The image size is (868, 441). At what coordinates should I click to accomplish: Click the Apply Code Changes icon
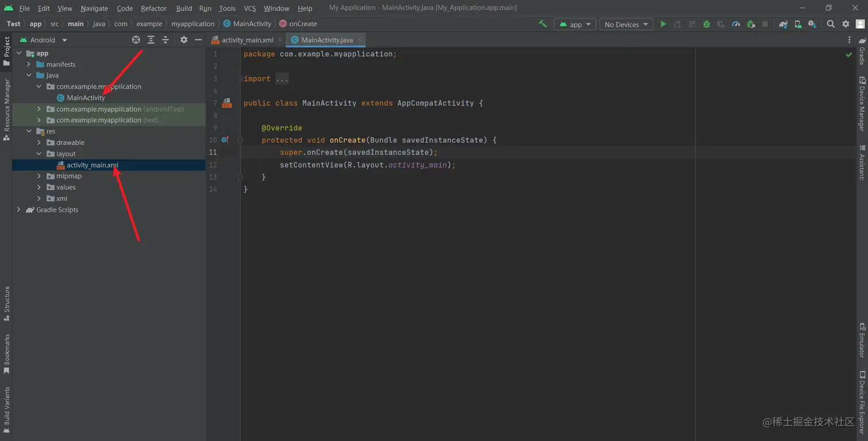coord(692,24)
